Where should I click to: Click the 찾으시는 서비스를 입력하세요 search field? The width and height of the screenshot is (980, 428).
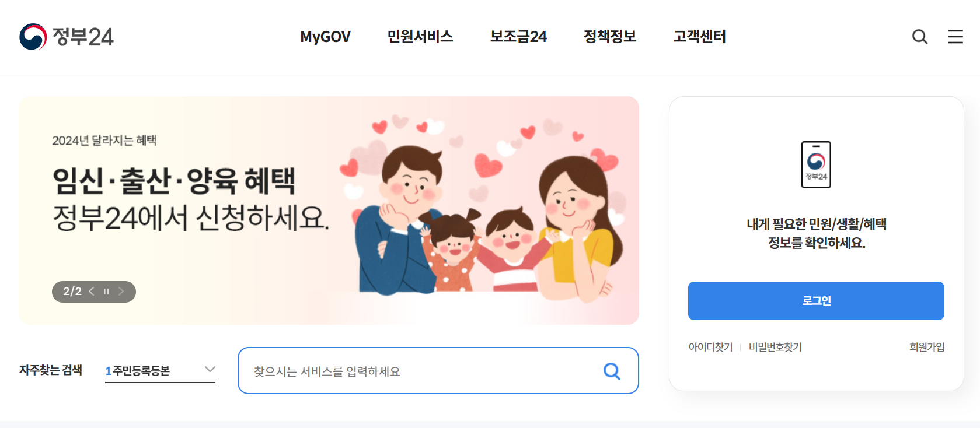[420, 371]
